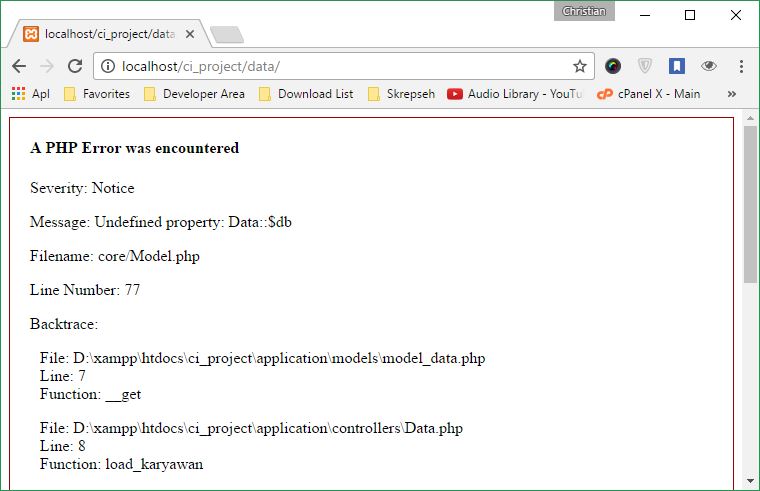
Task: Click 'Function: __get' text
Action: coord(90,394)
